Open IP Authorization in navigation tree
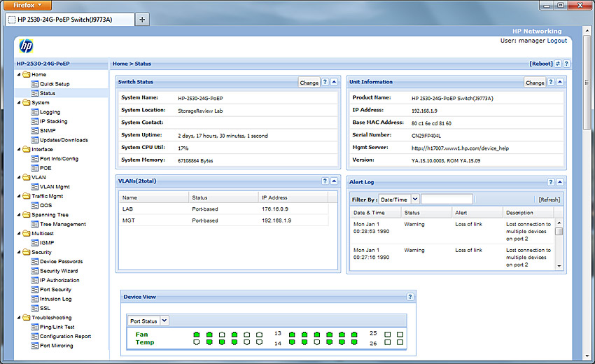 click(x=59, y=280)
